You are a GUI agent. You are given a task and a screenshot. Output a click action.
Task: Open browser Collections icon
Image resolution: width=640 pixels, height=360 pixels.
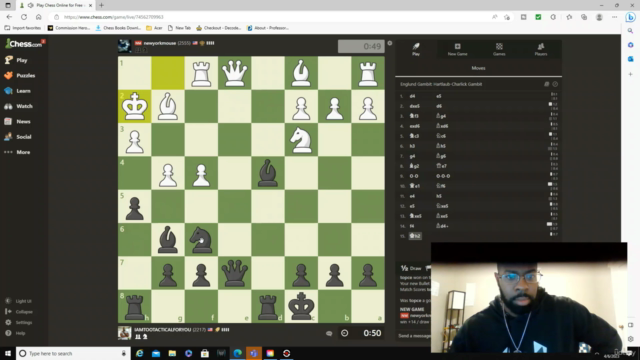pos(584,17)
